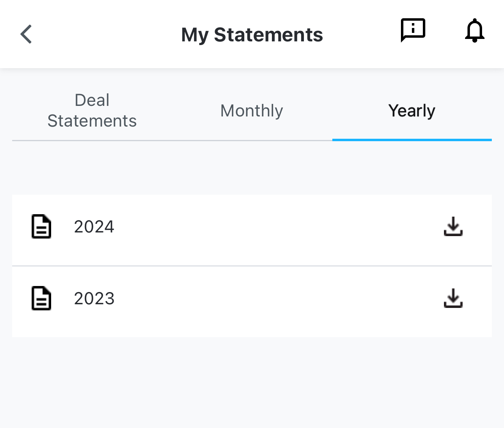The width and height of the screenshot is (504, 428).
Task: Click the gray underline beneath Monthly tab
Action: click(x=252, y=140)
